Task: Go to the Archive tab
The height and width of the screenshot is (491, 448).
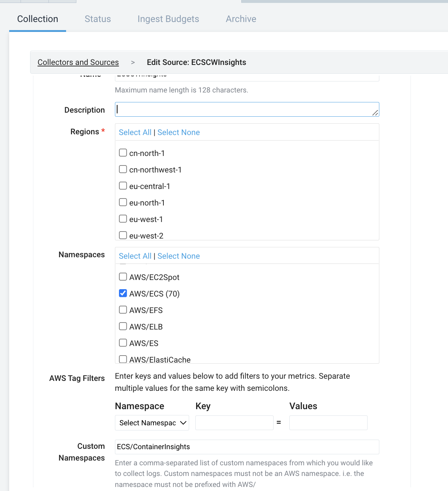Action: point(241,19)
